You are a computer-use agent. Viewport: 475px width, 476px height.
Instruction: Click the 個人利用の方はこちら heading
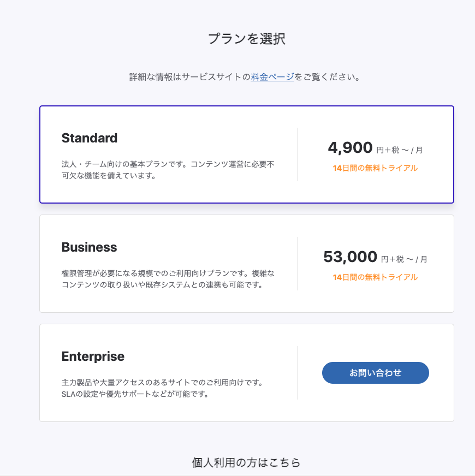(x=246, y=463)
